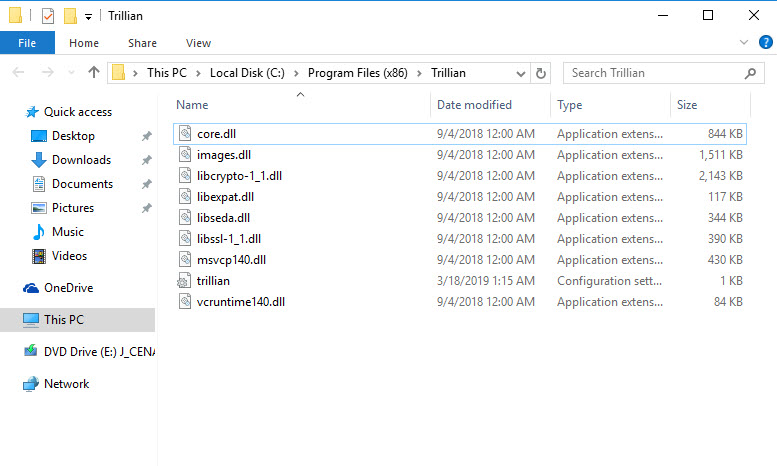The height and width of the screenshot is (466, 777).
Task: Go forward with the Forward arrow
Action: click(x=48, y=72)
